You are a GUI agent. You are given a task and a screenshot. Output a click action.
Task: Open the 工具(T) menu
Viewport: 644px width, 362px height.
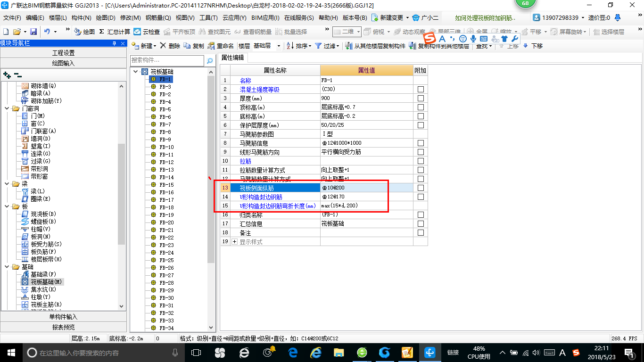(208, 17)
